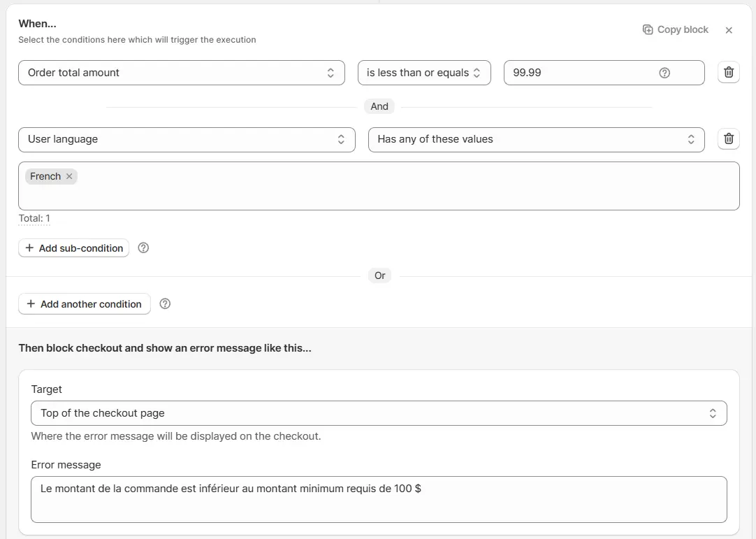Viewport: 756px width, 539px height.
Task: Click help icon inside the 99.99 field
Action: (x=664, y=73)
